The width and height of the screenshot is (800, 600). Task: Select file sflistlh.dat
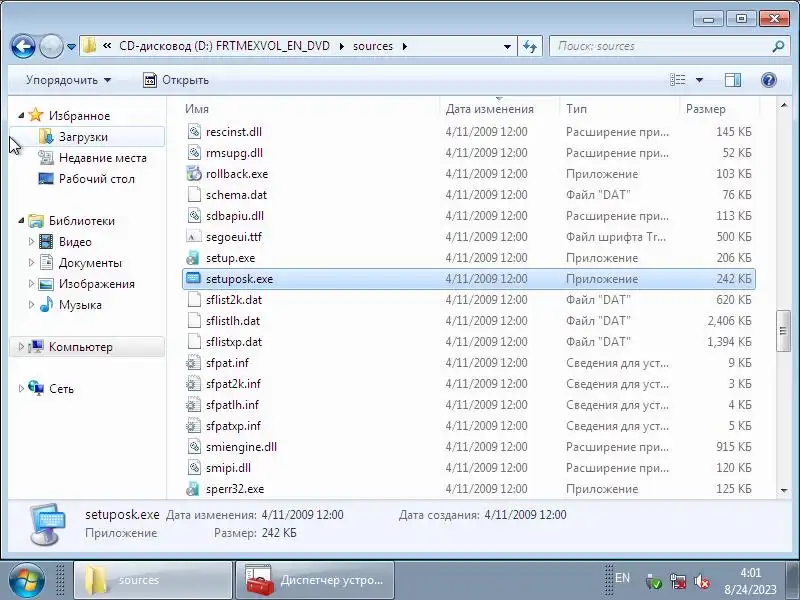233,321
